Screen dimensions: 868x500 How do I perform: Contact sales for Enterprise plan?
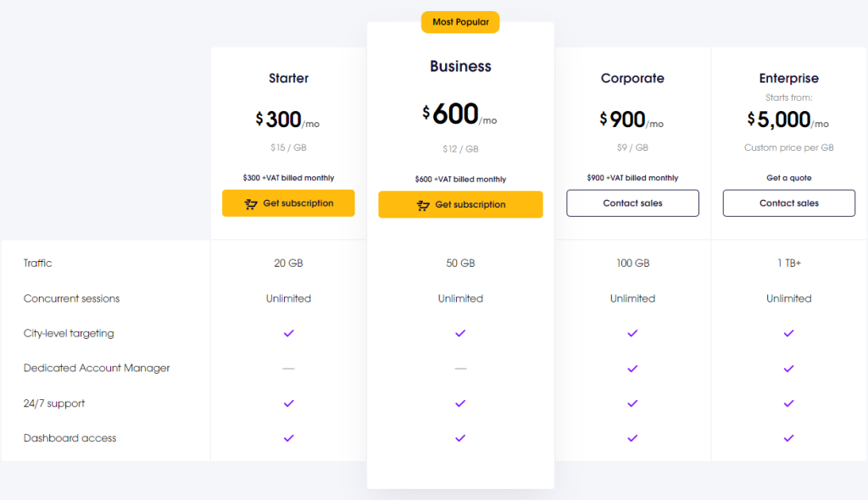tap(788, 203)
